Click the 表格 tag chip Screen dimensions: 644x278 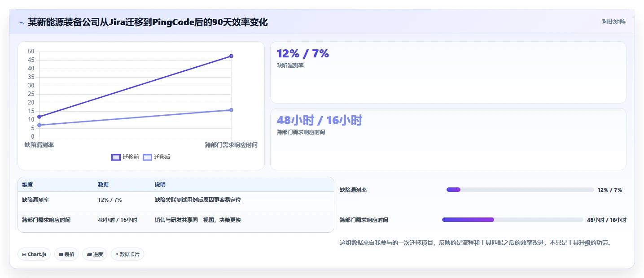[x=66, y=254]
